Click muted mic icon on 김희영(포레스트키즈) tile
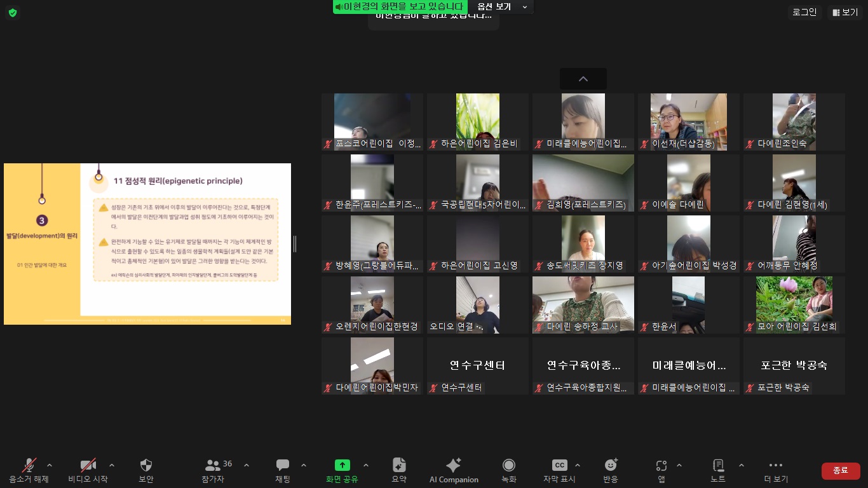The image size is (868, 488). pyautogui.click(x=539, y=205)
